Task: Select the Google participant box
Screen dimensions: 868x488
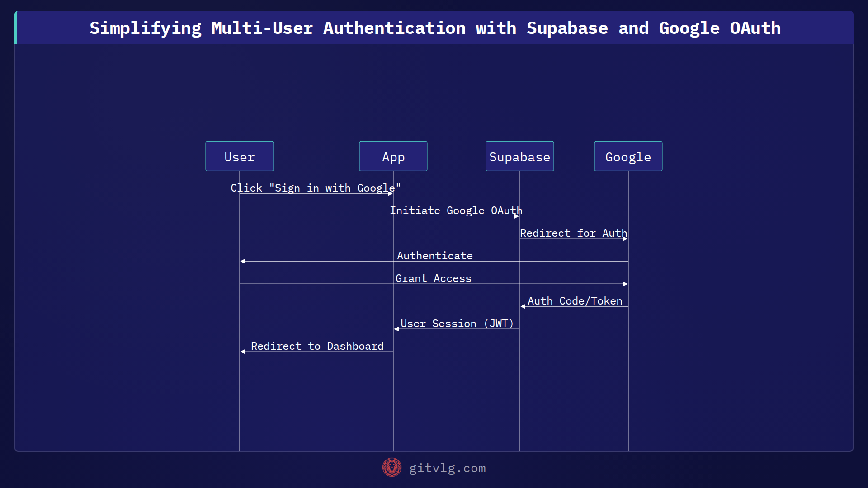Action: (628, 156)
